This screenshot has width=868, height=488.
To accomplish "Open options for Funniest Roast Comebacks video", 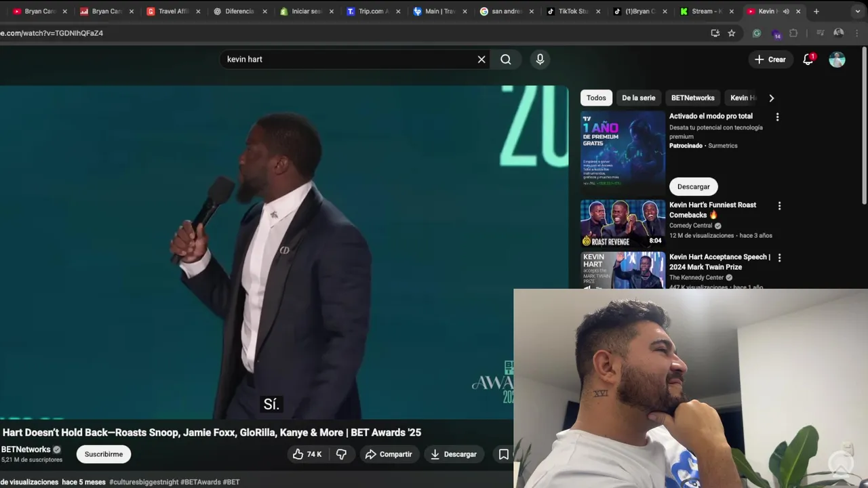I will click(779, 205).
